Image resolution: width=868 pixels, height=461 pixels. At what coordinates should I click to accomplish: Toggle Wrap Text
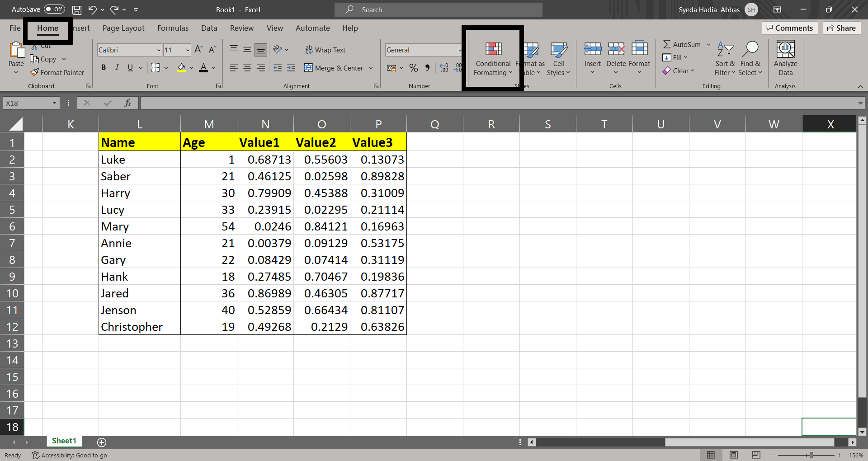pyautogui.click(x=325, y=50)
